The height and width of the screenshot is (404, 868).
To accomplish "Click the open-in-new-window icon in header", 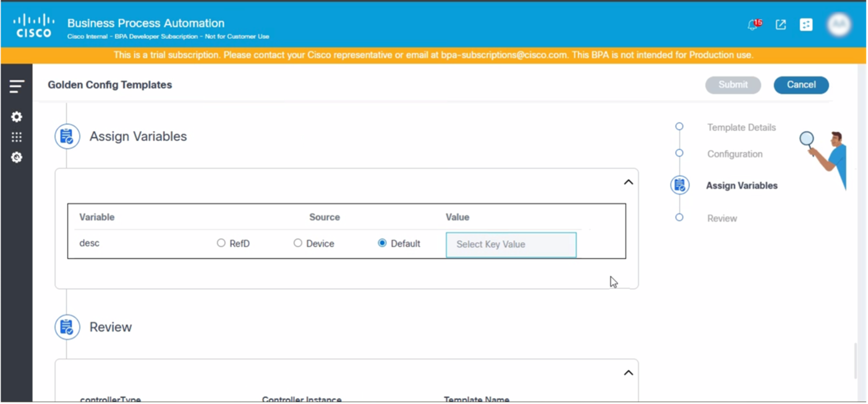I will tap(781, 25).
